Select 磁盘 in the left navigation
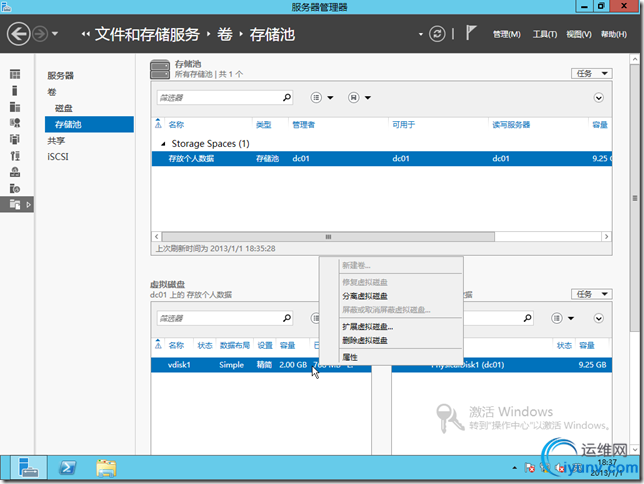The width and height of the screenshot is (644, 484). click(x=63, y=108)
